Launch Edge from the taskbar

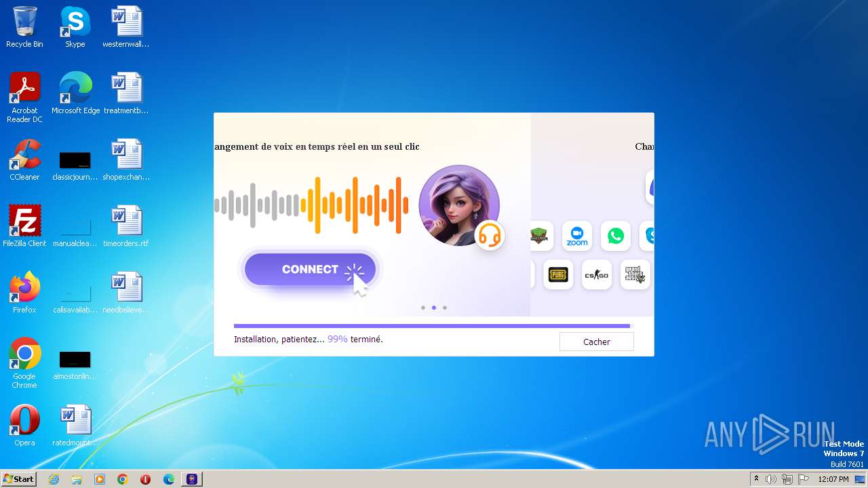(169, 479)
